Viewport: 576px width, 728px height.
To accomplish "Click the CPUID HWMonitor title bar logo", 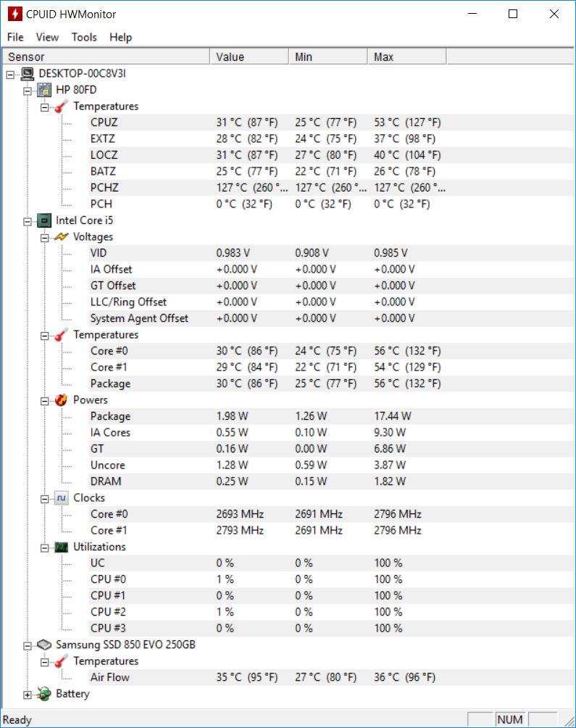I will pyautogui.click(x=14, y=14).
